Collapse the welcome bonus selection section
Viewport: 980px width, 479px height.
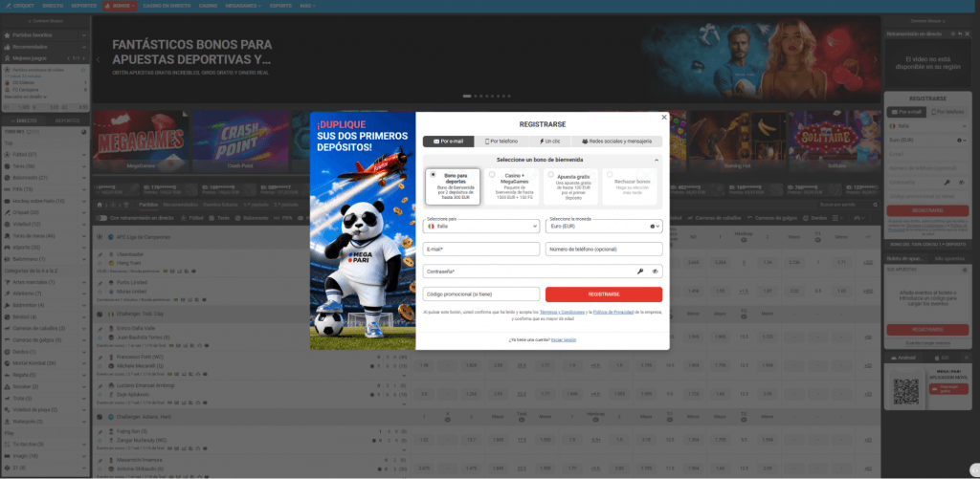tap(657, 160)
